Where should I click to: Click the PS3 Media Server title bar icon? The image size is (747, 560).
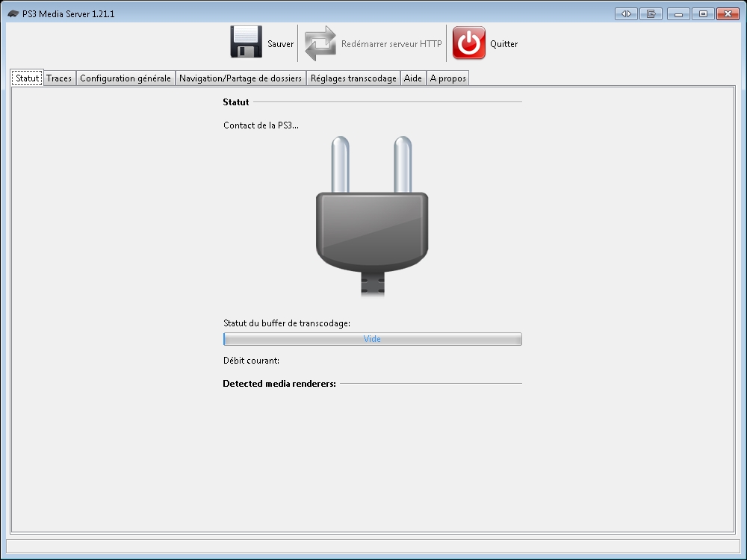[x=13, y=13]
